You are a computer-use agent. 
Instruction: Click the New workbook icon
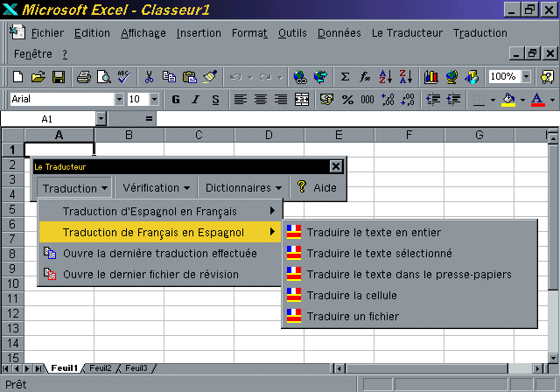click(17, 77)
